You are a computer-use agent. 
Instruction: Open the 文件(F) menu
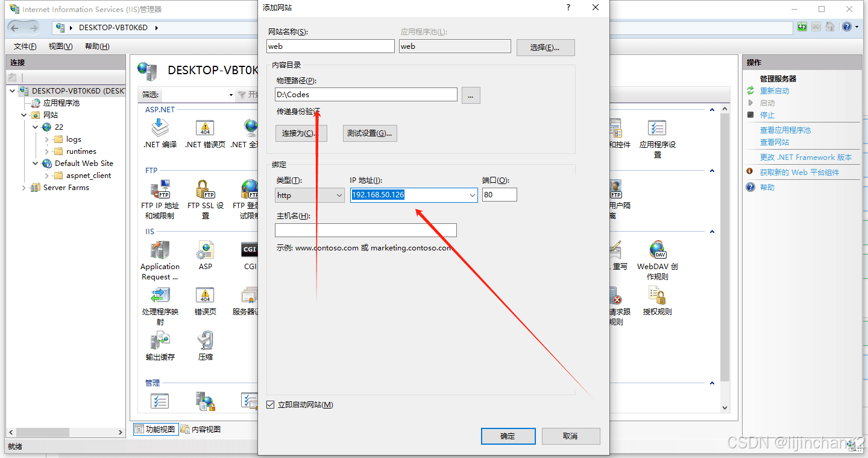click(x=25, y=46)
